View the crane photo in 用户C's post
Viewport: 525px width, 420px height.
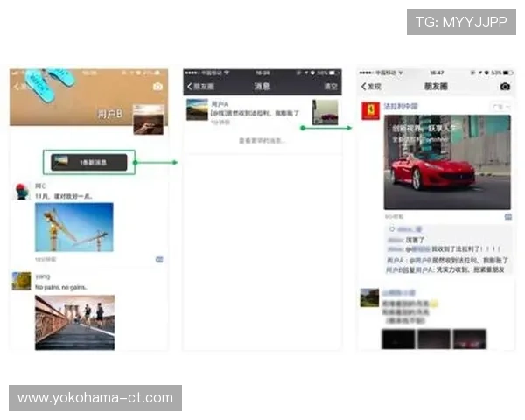click(x=74, y=227)
